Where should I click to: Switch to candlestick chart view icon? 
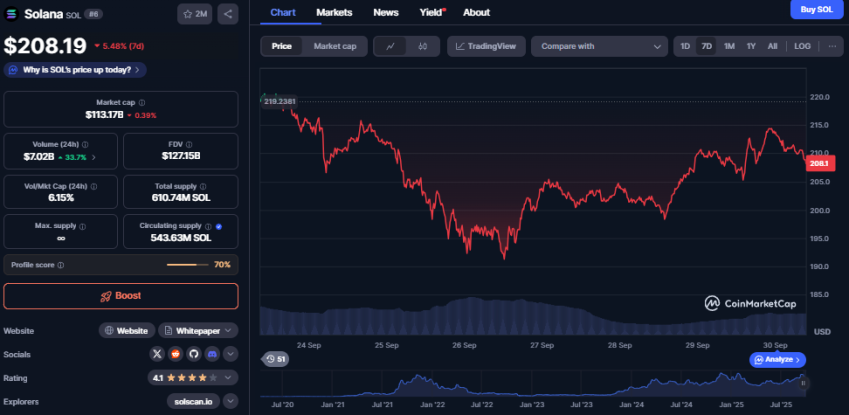(422, 46)
